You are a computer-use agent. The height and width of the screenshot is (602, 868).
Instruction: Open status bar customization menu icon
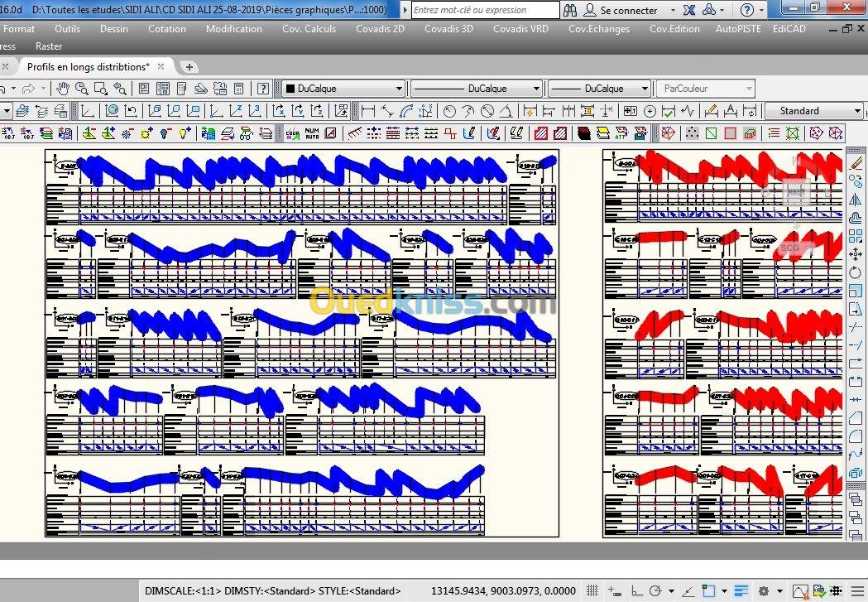(859, 591)
